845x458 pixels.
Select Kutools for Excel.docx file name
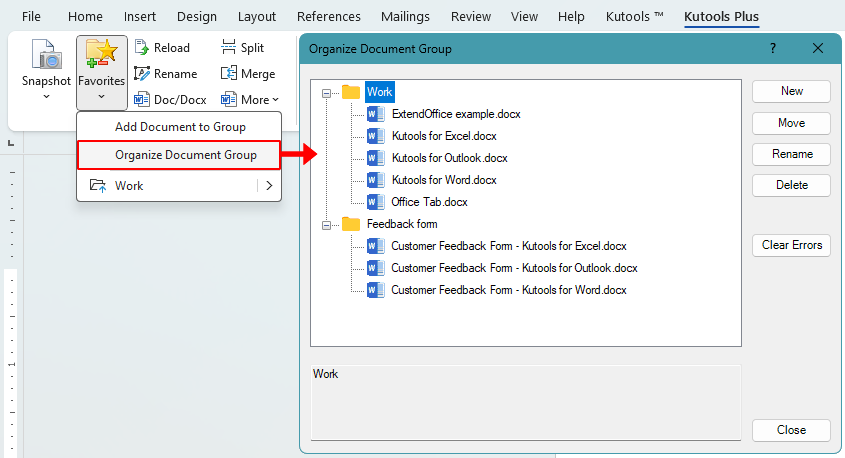coord(444,136)
